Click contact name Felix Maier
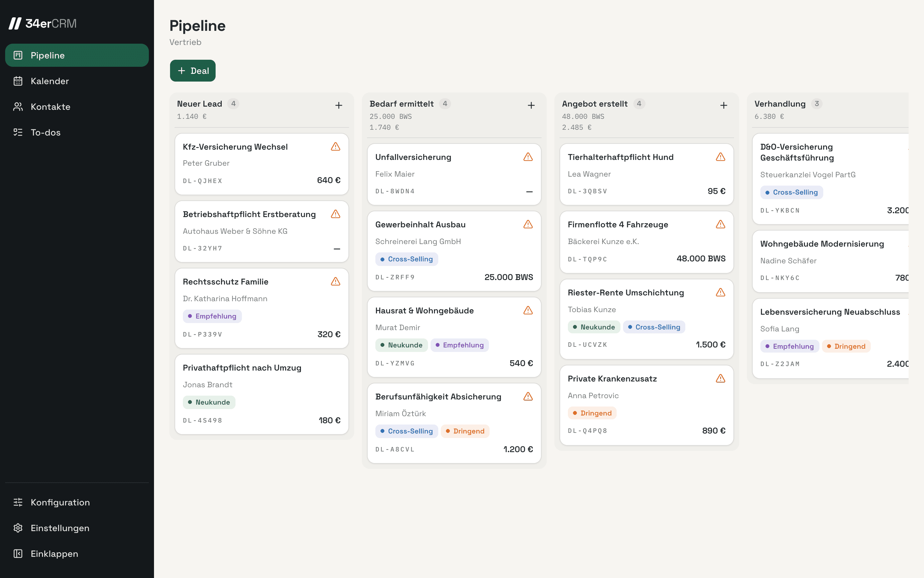Viewport: 924px width, 578px height. pyautogui.click(x=395, y=174)
